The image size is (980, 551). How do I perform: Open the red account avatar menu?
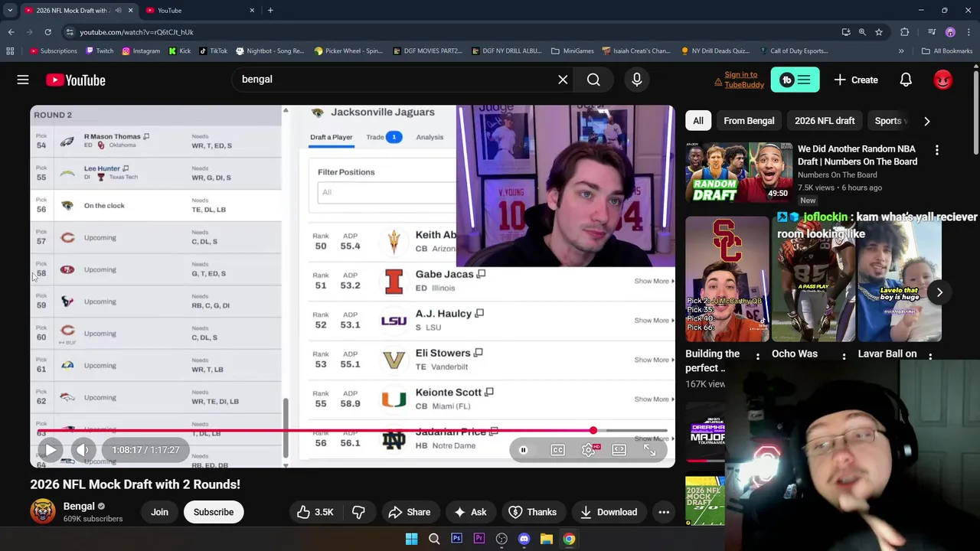pos(942,80)
